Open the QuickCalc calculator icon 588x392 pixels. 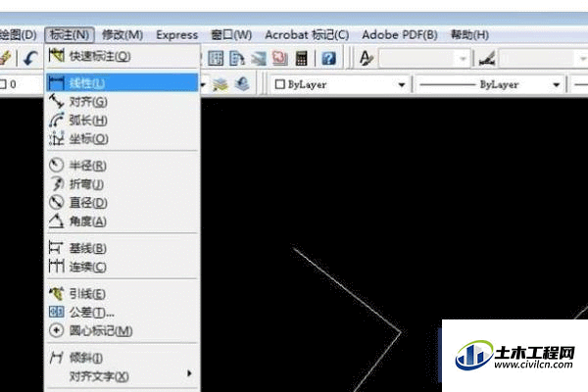301,58
